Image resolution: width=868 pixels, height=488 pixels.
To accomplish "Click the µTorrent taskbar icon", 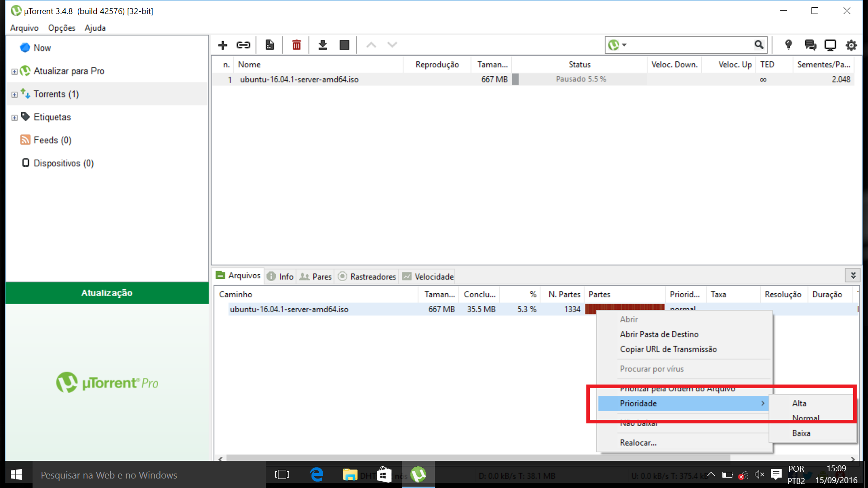I will [418, 474].
